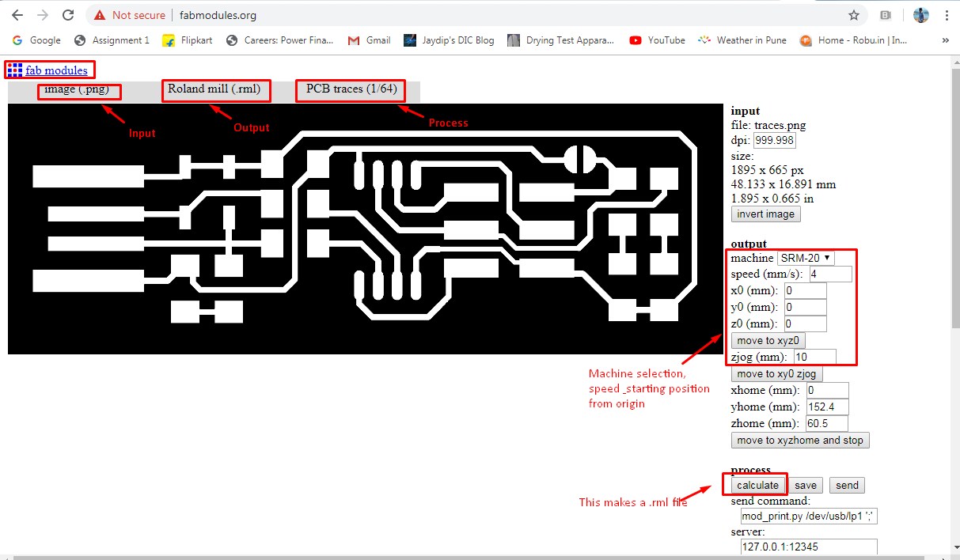Open the image (.png) input menu
Viewport: 960px width, 560px height.
coord(77,89)
